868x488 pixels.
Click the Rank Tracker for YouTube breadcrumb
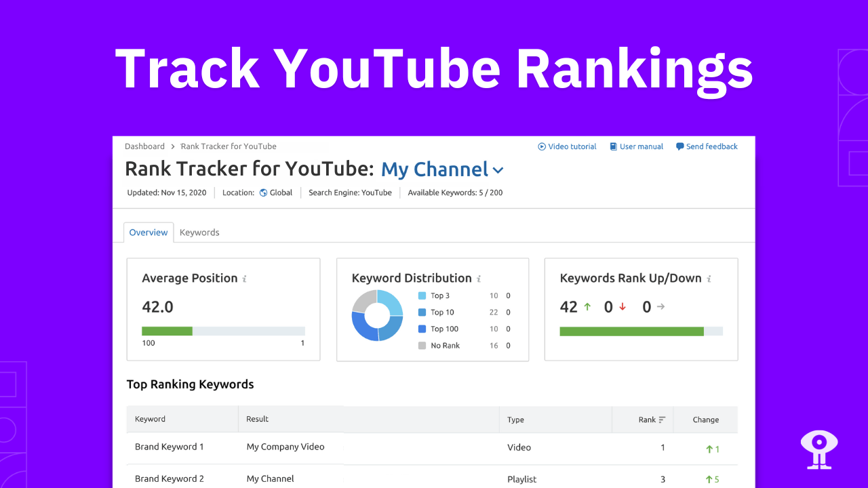point(229,146)
